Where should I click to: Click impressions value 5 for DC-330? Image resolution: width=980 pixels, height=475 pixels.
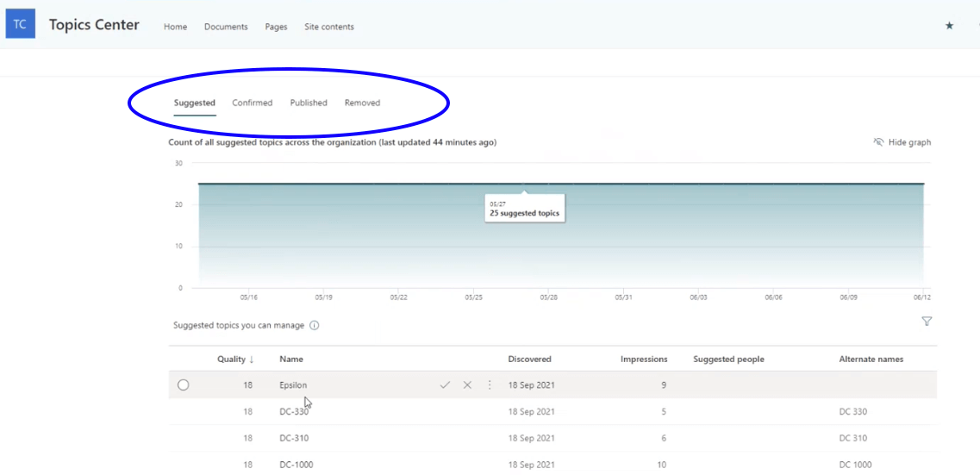pyautogui.click(x=664, y=412)
